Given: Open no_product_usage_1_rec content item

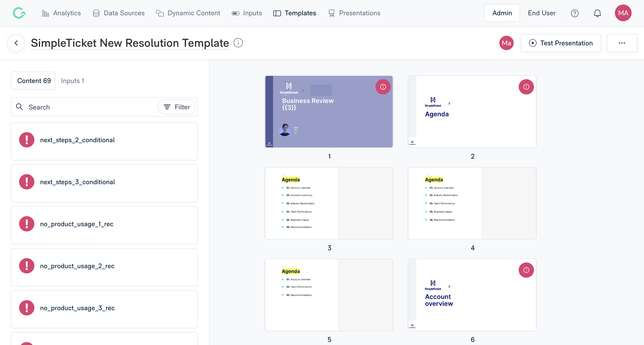Looking at the screenshot, I should tap(104, 225).
